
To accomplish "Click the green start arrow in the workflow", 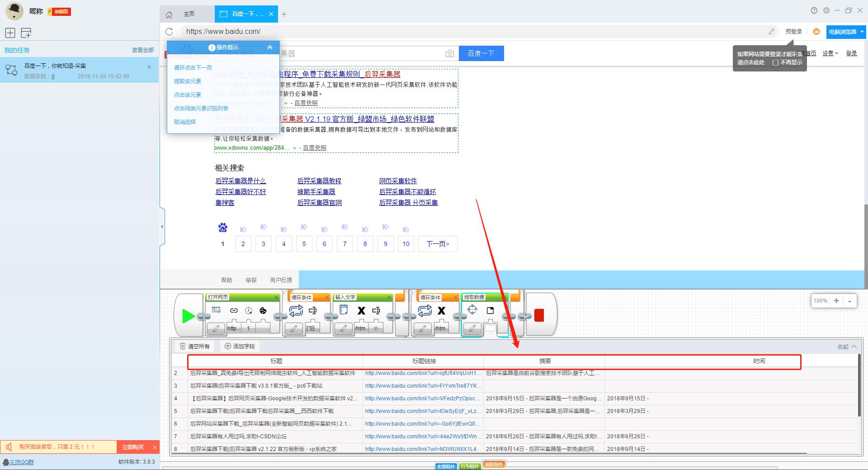I will (189, 316).
